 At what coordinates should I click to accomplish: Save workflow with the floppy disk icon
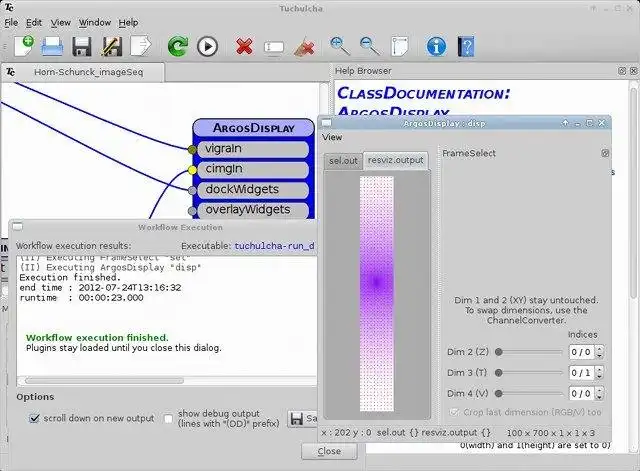[82, 47]
